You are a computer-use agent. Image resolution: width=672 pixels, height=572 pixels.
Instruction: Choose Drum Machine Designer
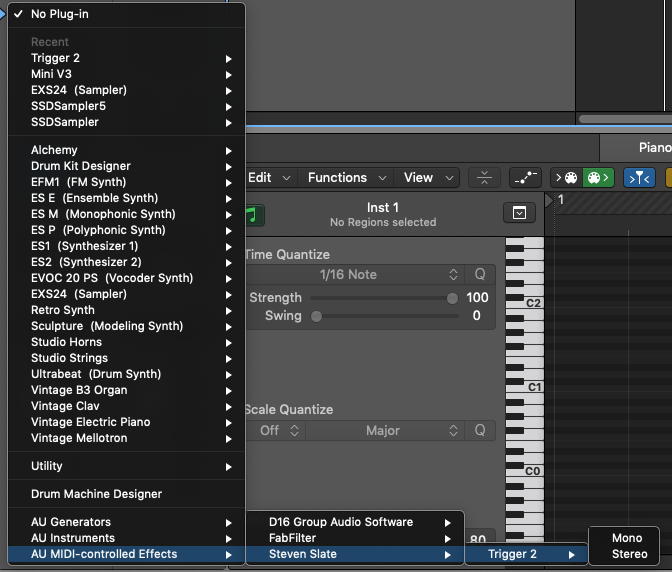point(126,494)
